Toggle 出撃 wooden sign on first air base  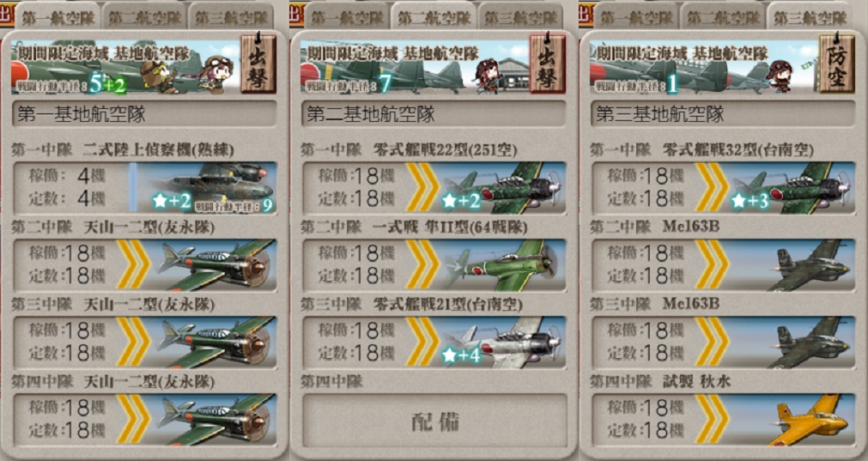pos(258,64)
